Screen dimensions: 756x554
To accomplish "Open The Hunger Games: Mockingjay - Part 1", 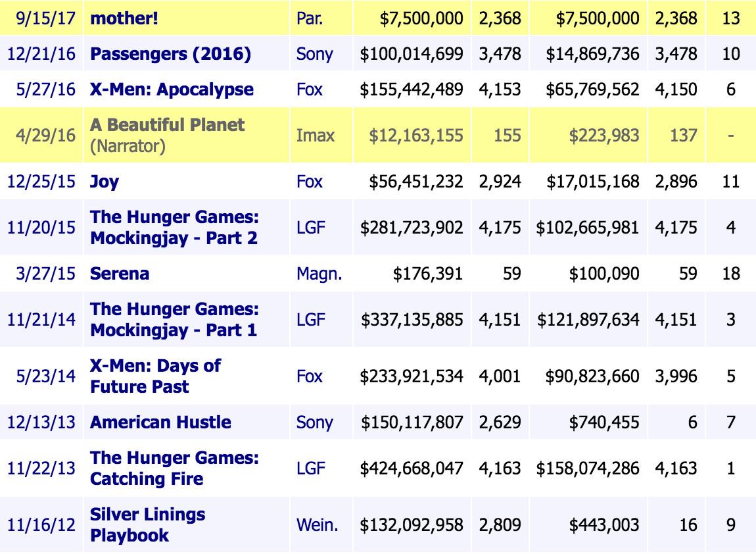I will tap(174, 319).
